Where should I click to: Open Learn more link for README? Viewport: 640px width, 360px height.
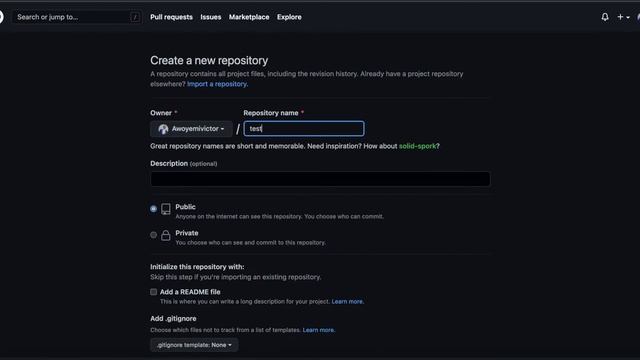click(x=347, y=302)
